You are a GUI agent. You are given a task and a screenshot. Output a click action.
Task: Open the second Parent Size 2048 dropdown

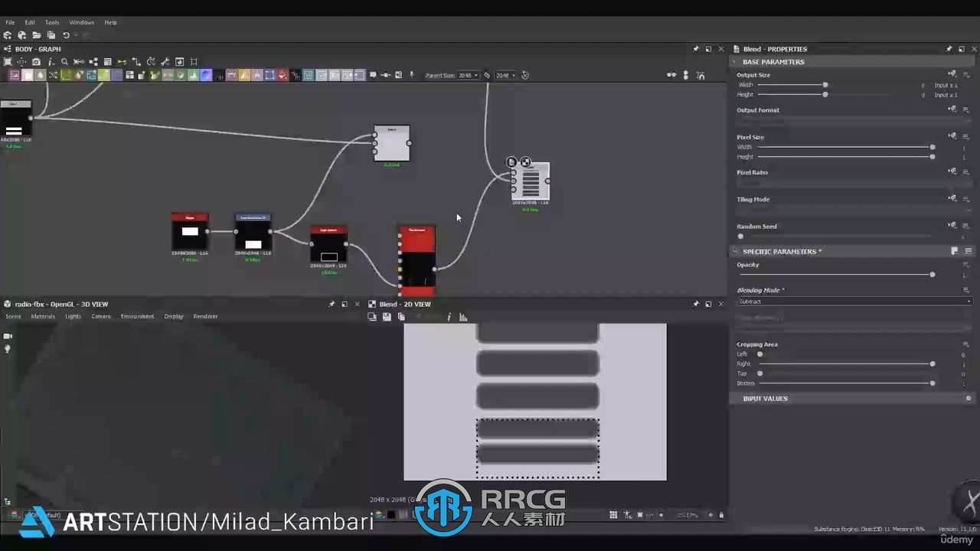click(505, 75)
